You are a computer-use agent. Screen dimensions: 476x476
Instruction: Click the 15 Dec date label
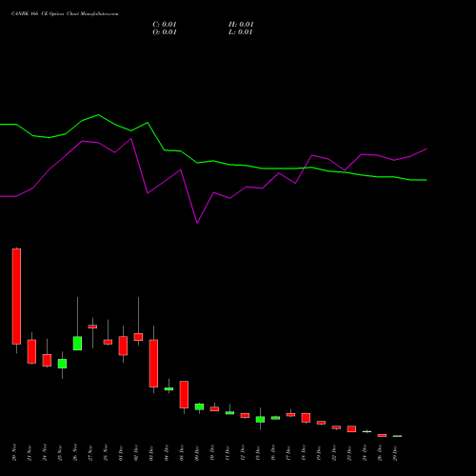(258, 452)
